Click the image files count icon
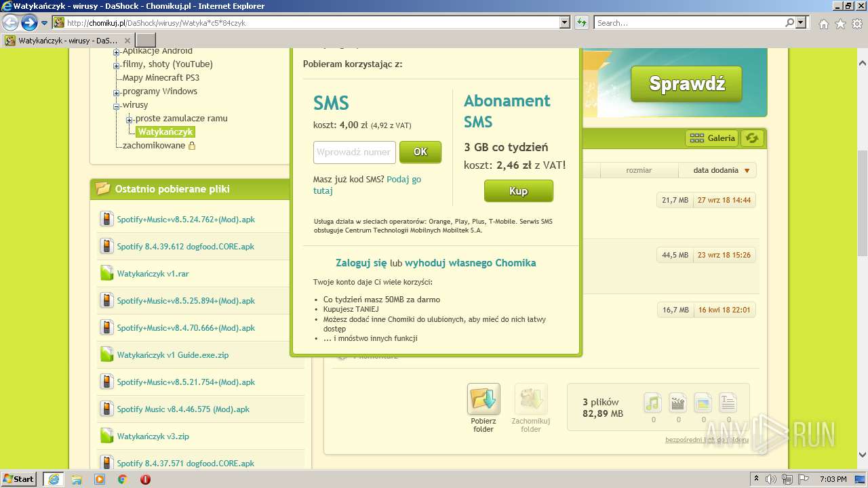The width and height of the screenshot is (868, 488). 703,403
